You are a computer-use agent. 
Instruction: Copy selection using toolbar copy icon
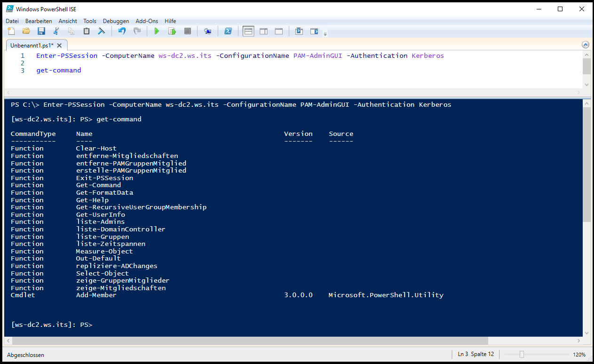click(x=71, y=32)
